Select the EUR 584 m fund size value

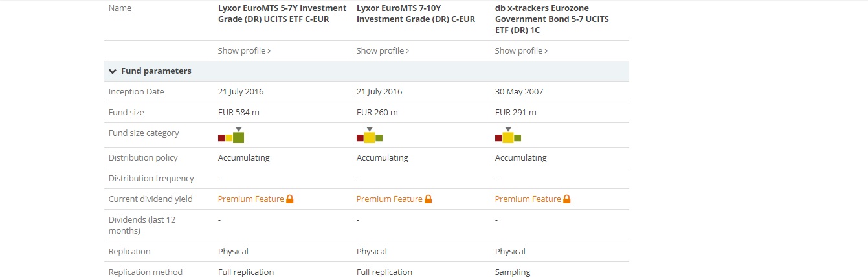[x=239, y=113]
